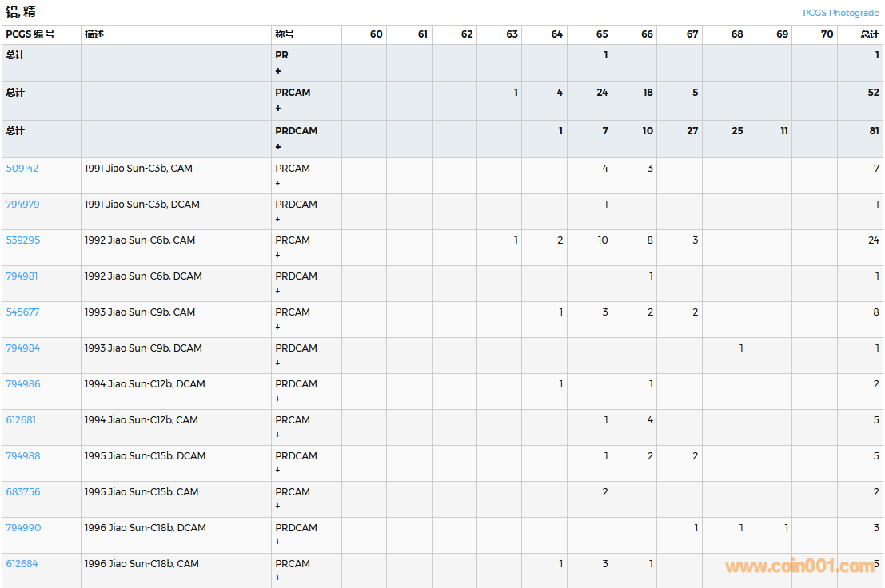
Task: Select PCGS number 545677 link
Action: coord(22,312)
